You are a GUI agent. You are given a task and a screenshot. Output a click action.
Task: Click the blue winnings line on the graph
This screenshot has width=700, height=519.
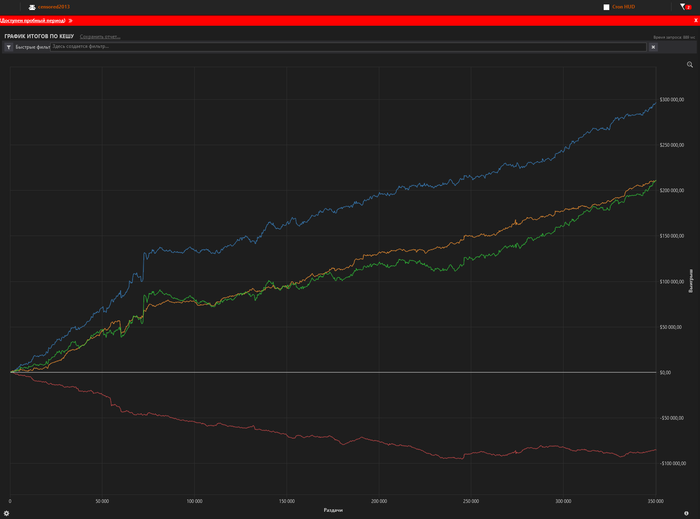point(379,194)
